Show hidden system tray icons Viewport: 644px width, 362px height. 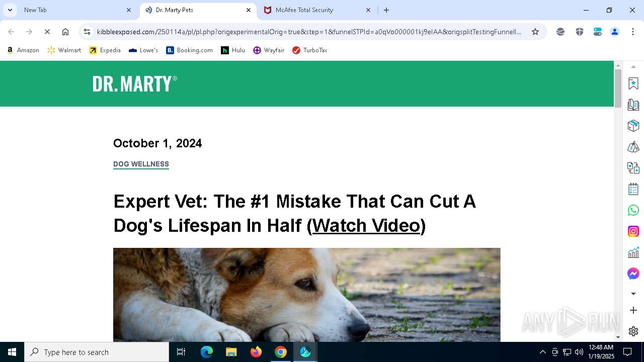(x=542, y=352)
